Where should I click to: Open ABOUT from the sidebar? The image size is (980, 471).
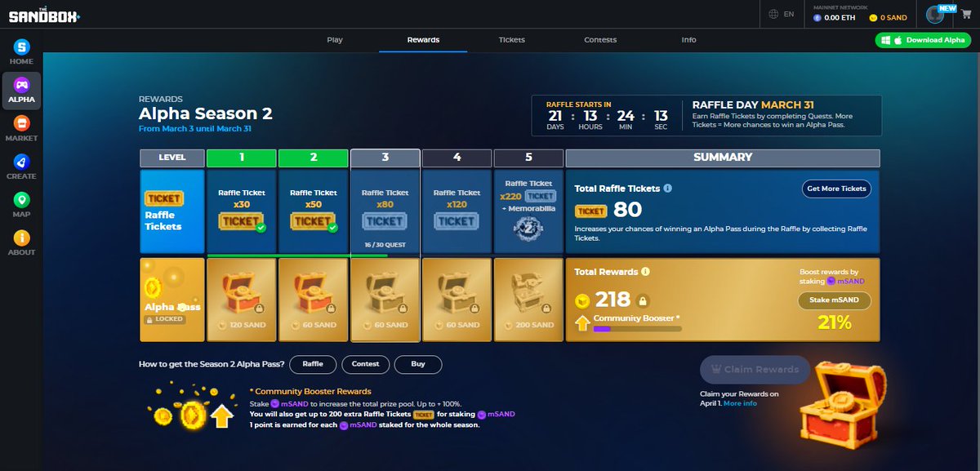(x=21, y=243)
